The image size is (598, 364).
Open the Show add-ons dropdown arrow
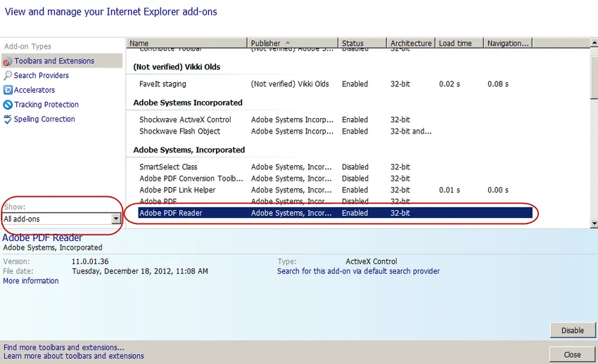[x=116, y=219]
